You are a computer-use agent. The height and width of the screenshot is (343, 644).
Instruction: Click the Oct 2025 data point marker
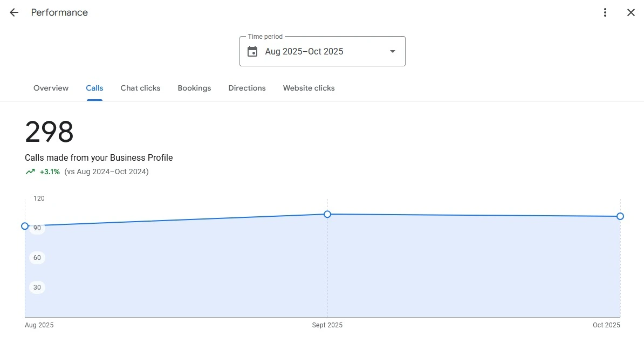click(x=620, y=216)
